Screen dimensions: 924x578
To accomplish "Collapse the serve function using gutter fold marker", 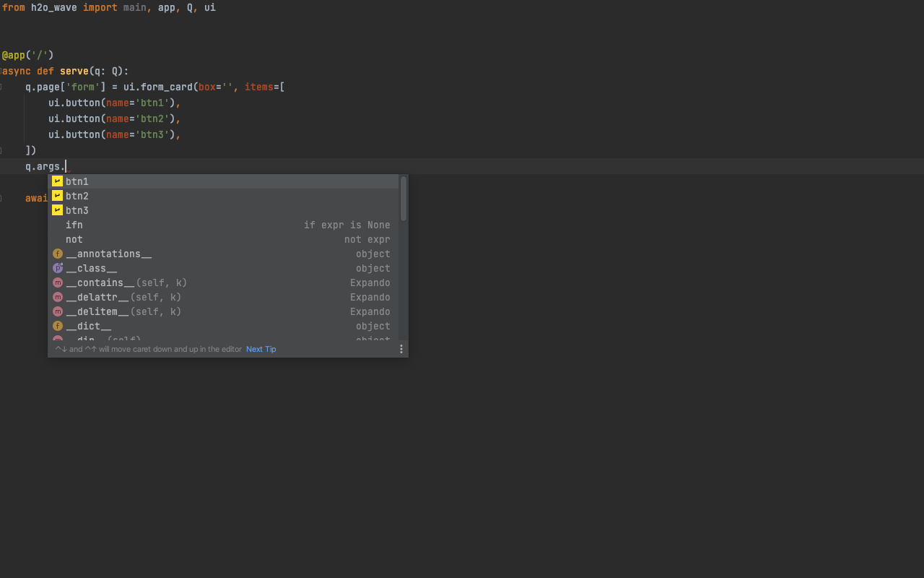I will (1, 71).
